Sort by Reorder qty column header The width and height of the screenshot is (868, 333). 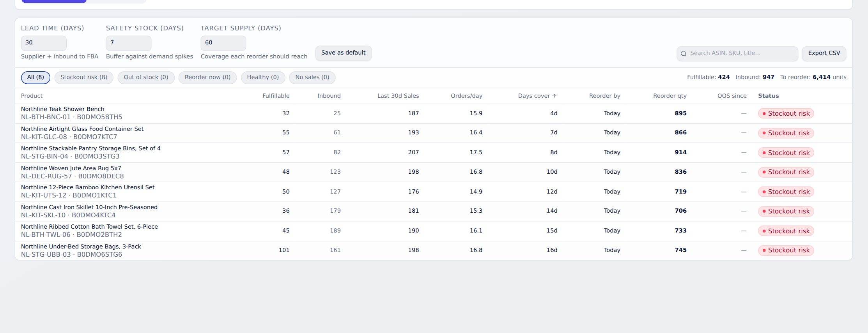pyautogui.click(x=670, y=96)
